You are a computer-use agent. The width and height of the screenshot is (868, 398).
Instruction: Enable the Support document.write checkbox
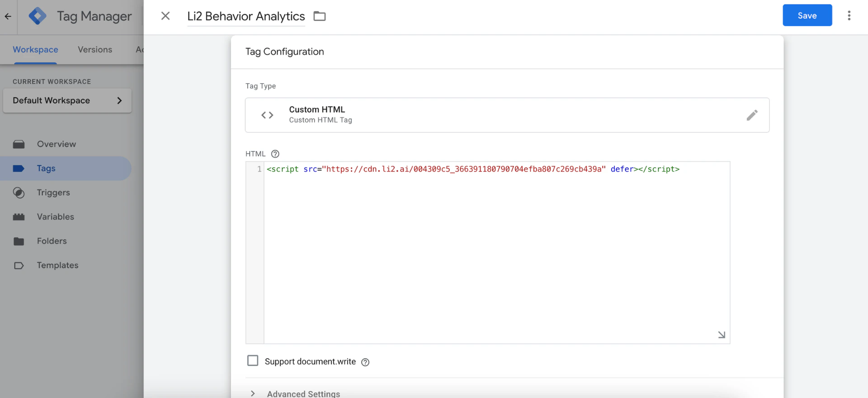tap(253, 361)
